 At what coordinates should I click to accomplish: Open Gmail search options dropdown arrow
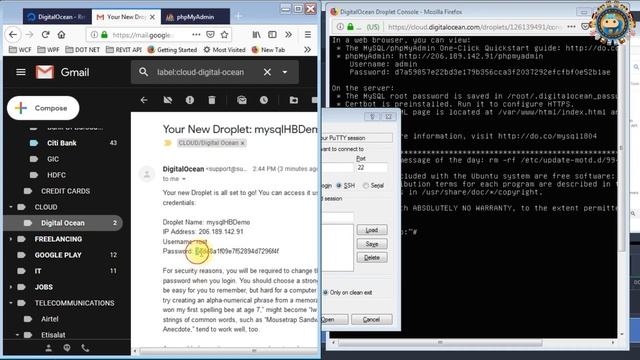point(285,72)
